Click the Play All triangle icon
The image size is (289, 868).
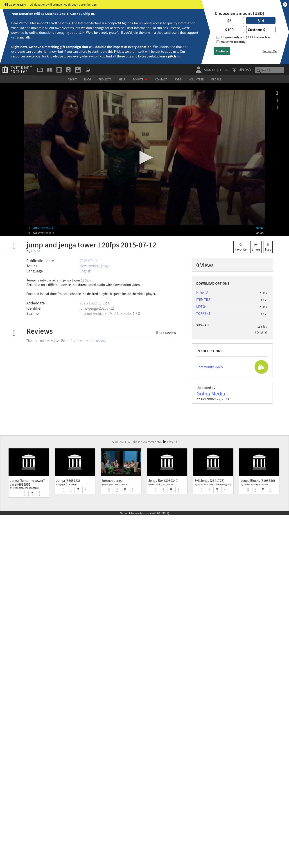165,442
